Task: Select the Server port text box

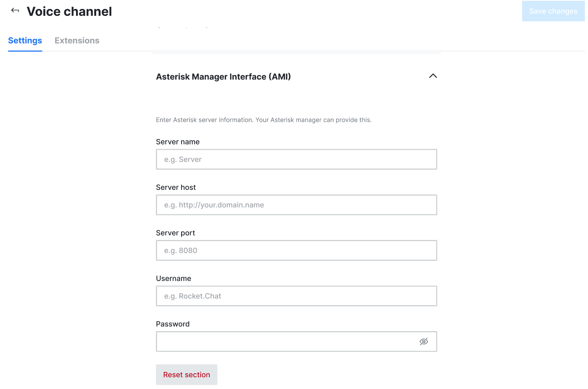Action: click(296, 250)
